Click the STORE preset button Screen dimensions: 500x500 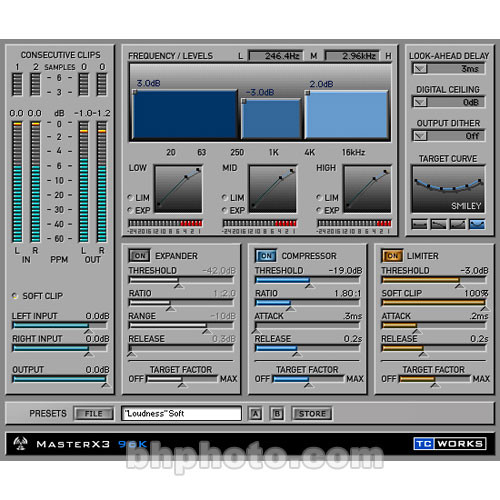click(x=312, y=414)
